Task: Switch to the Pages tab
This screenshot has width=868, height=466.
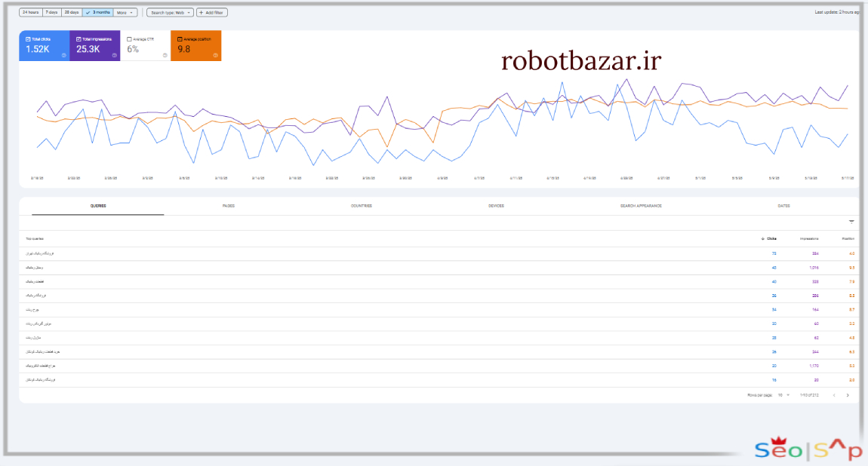Action: pos(229,206)
